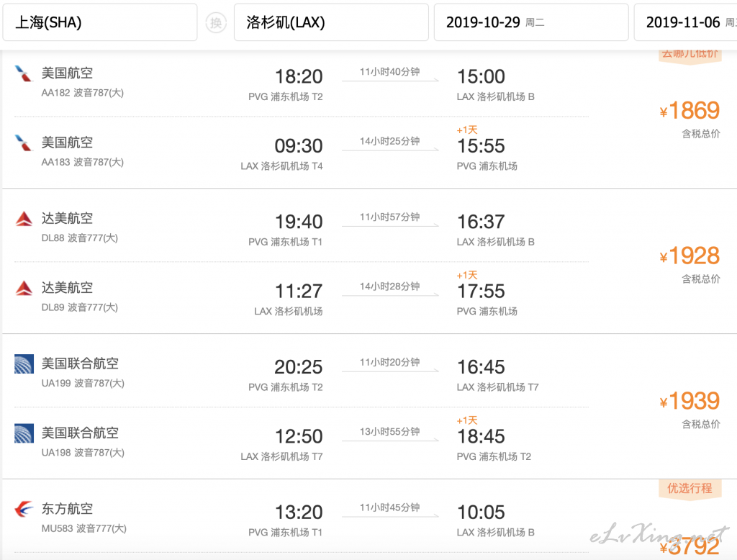Open flight AA182 波音787 details
This screenshot has height=560, width=737.
point(82,93)
